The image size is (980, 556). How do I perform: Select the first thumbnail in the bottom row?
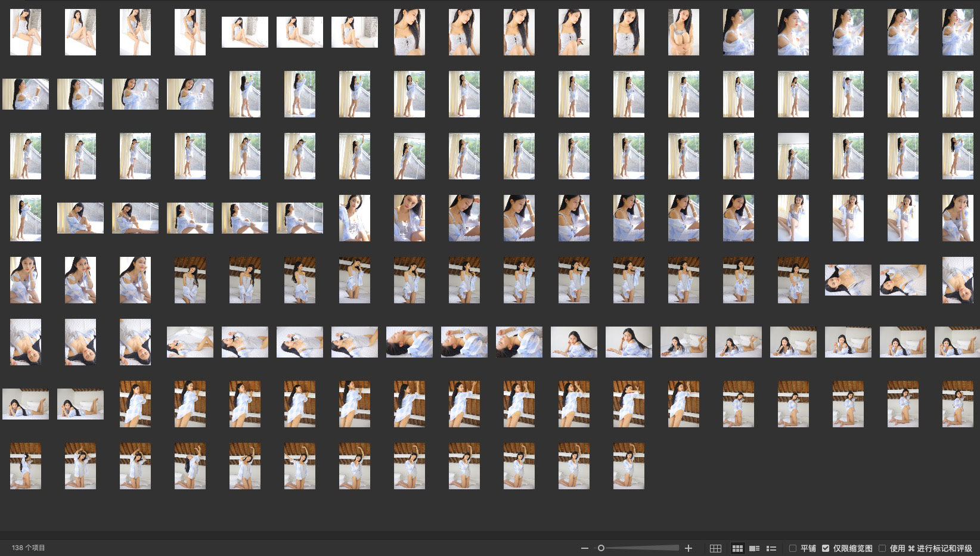click(x=26, y=466)
